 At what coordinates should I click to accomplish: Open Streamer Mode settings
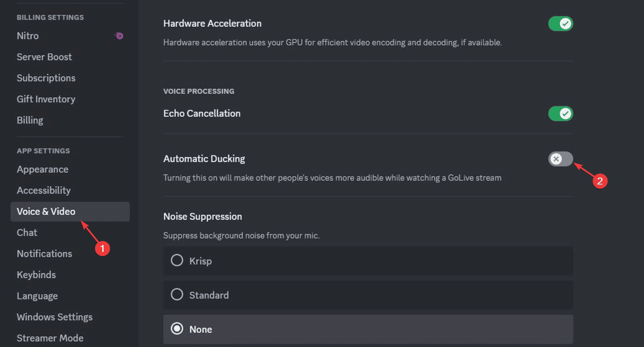coord(50,338)
